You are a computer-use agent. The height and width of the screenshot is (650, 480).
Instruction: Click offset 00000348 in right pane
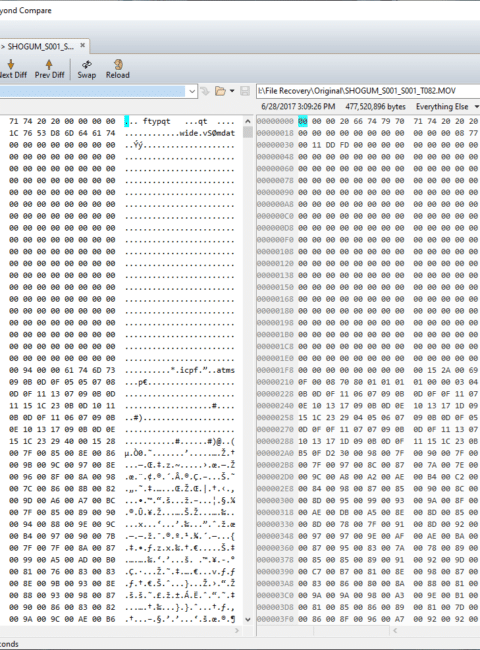click(275, 536)
